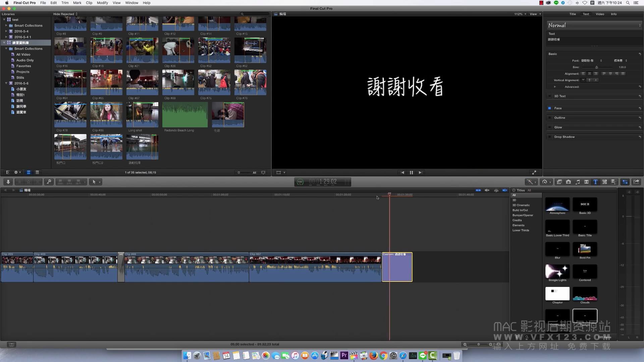Open the Timeline Index button
The image size is (644, 362).
pyautogui.click(x=11, y=344)
